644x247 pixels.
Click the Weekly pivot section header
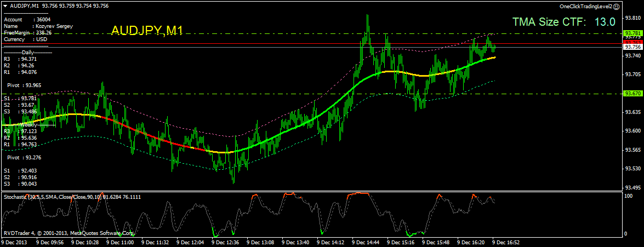click(x=29, y=124)
